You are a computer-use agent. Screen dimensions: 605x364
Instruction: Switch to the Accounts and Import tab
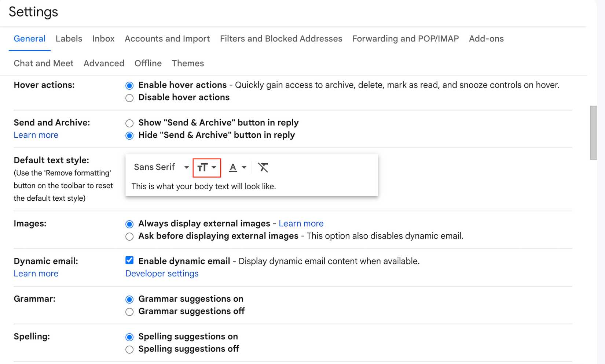click(x=167, y=38)
